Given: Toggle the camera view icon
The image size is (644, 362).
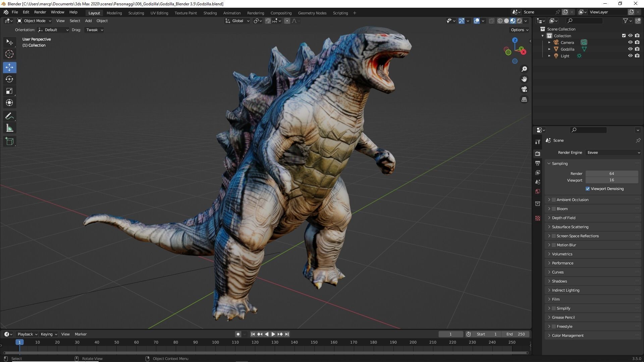Looking at the screenshot, I should coord(524,89).
